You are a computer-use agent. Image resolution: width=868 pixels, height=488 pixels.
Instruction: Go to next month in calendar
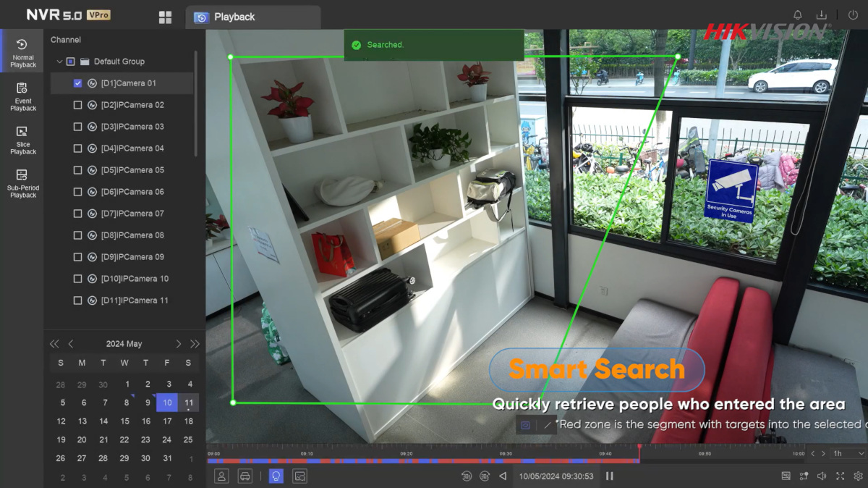[178, 343]
